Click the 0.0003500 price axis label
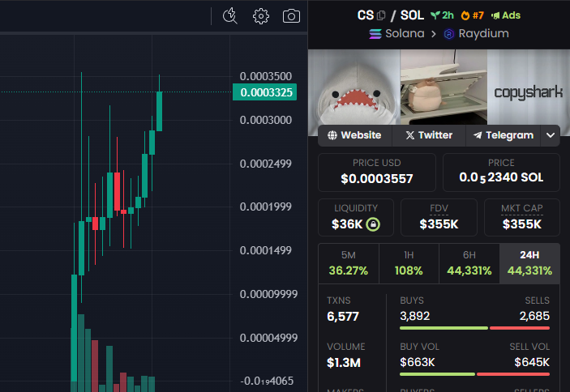This screenshot has width=570, height=392. (x=266, y=76)
